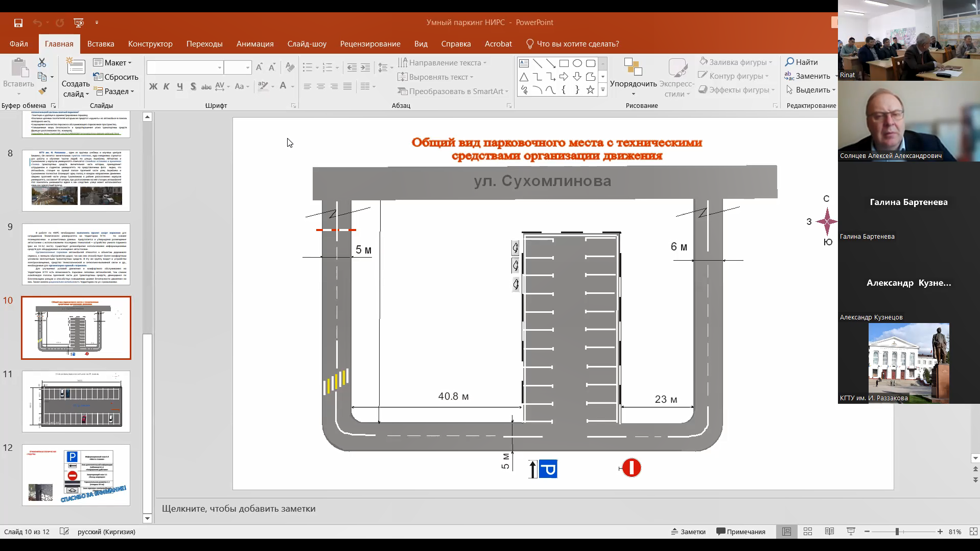This screenshot has width=980, height=551.
Task: Expand the Упорядочить arrange dropdown
Action: 633,85
